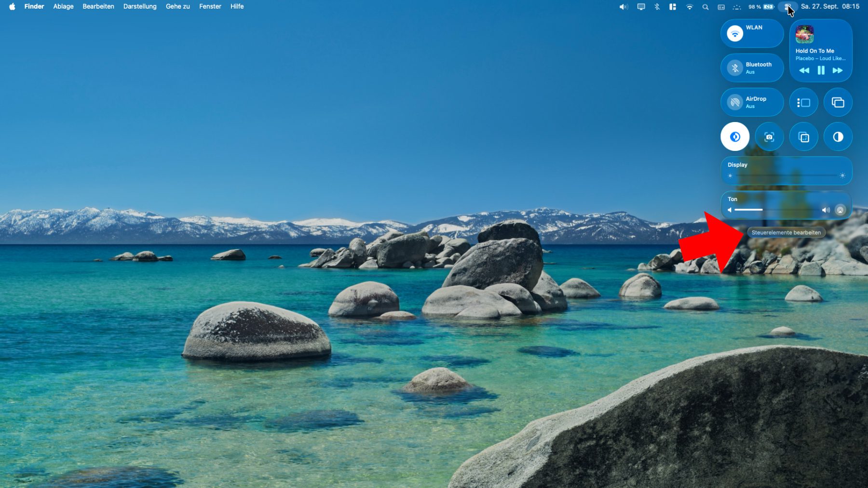Image resolution: width=868 pixels, height=488 pixels.
Task: Enable AirDrop in Control Center
Action: coord(735,102)
